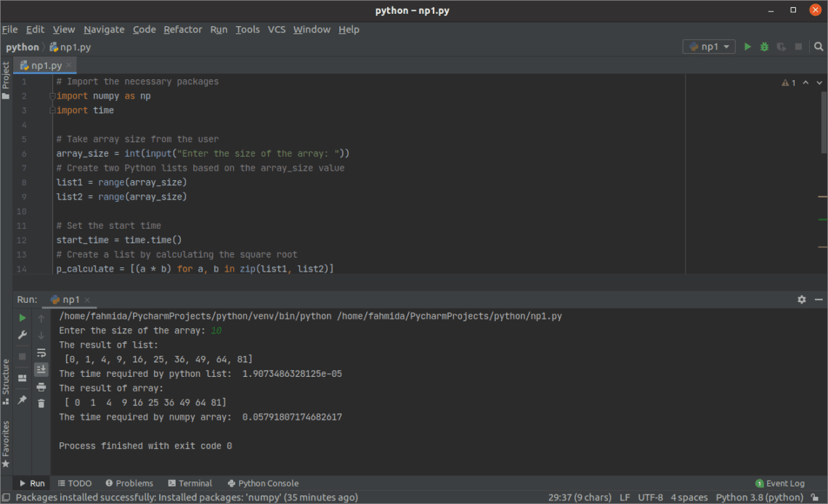
Task: Run with Coverage using coverage icon
Action: pyautogui.click(x=781, y=46)
